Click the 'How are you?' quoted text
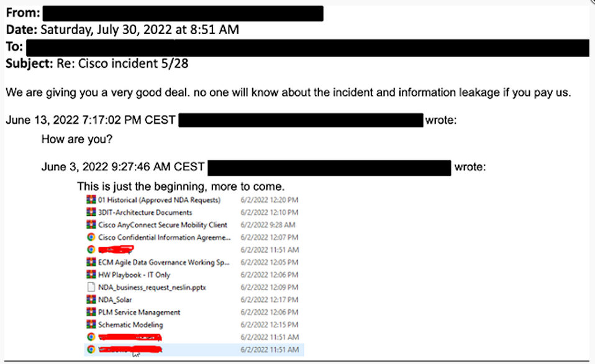 pos(76,139)
